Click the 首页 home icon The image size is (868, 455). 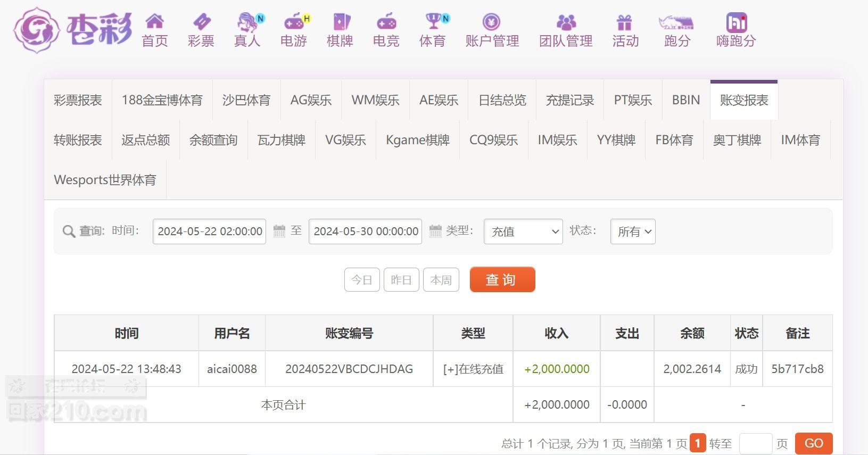[x=154, y=22]
